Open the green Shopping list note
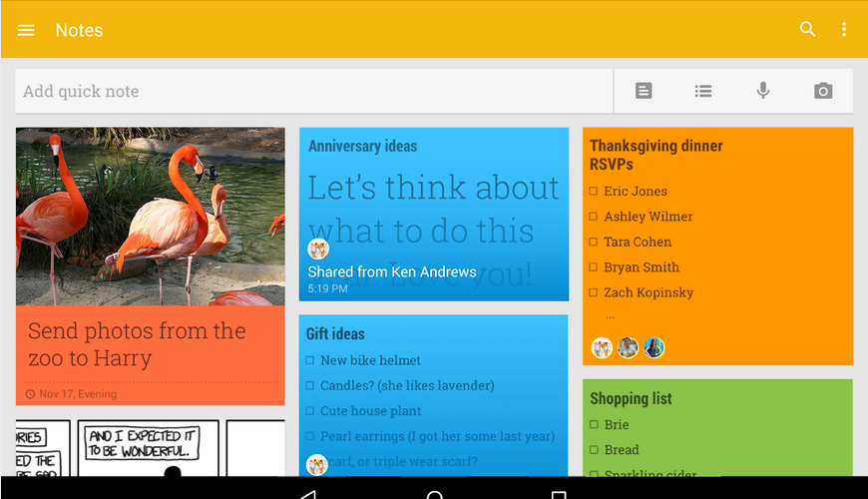The width and height of the screenshot is (868, 499). (717, 427)
